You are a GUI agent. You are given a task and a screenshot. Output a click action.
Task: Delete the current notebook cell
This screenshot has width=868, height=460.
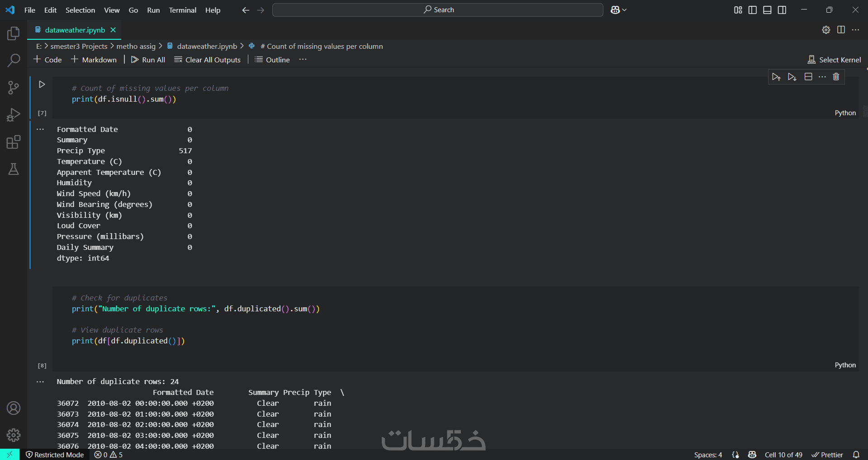coord(836,77)
